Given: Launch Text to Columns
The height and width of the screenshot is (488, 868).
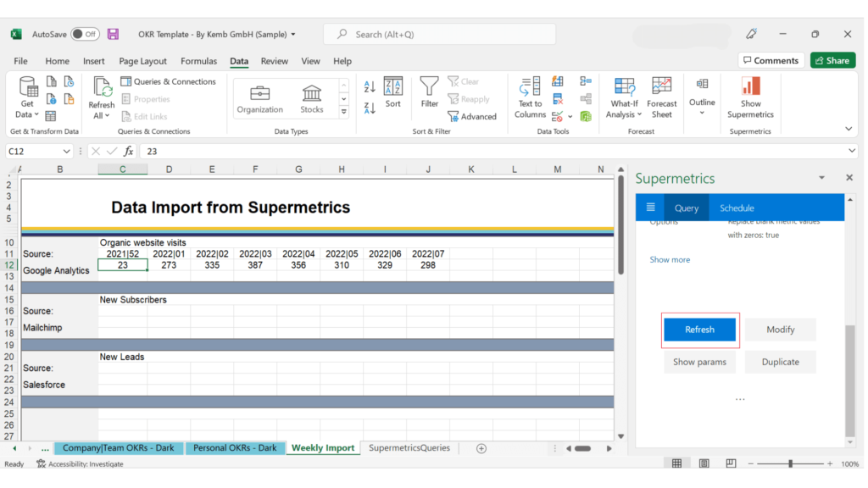Looking at the screenshot, I should click(x=530, y=97).
